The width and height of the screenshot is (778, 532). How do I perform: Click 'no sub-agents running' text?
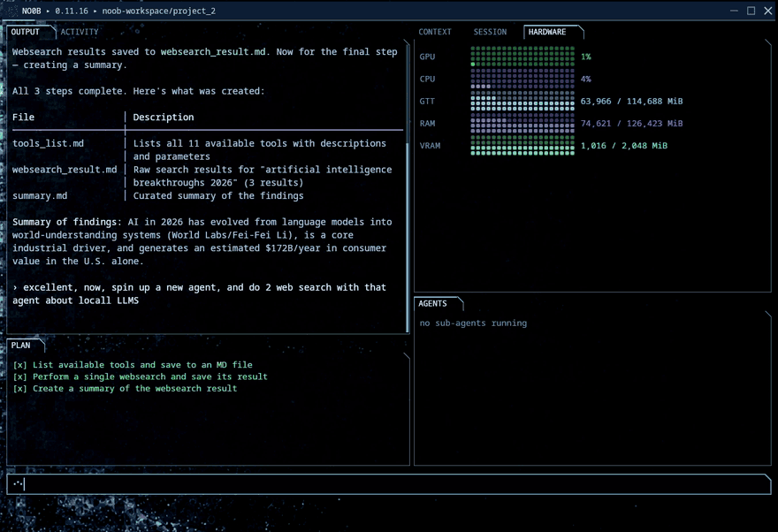pyautogui.click(x=473, y=323)
